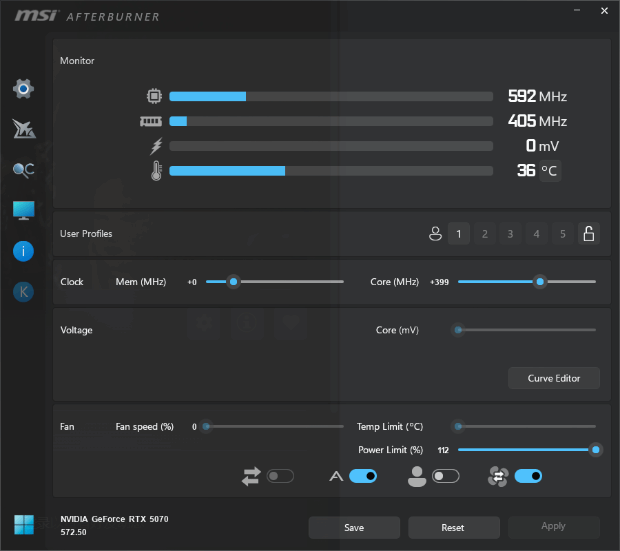
Task: Launch the OC Scanner icon
Action: pyautogui.click(x=23, y=170)
